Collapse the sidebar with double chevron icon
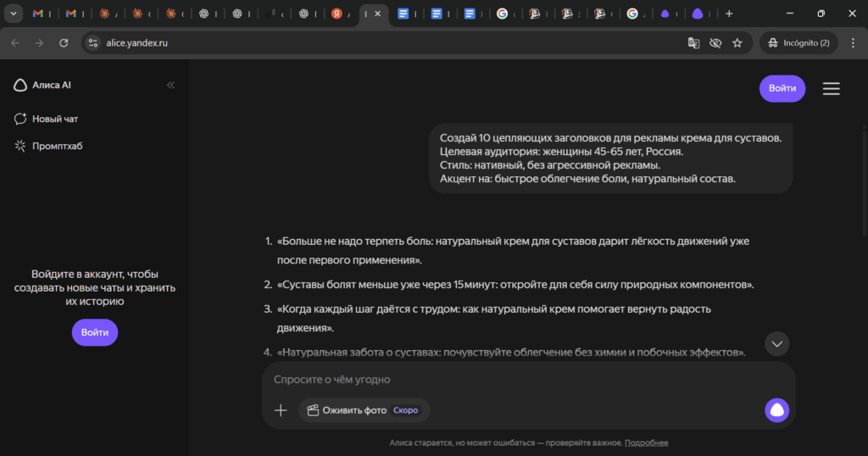This screenshot has height=456, width=868. coord(170,85)
